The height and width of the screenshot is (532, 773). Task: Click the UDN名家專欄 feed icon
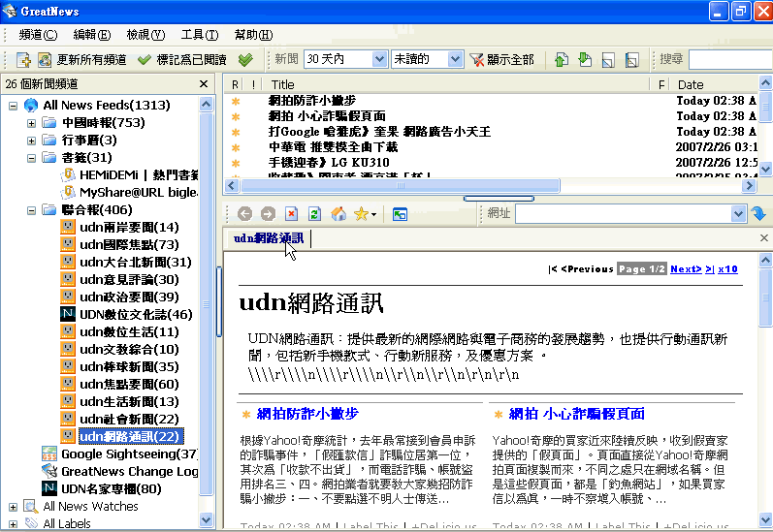point(49,488)
